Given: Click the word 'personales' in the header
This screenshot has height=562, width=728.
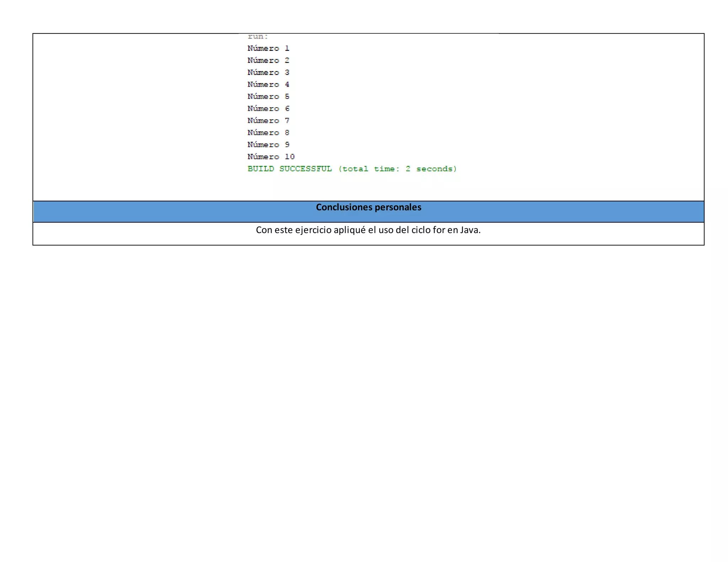Looking at the screenshot, I should pyautogui.click(x=398, y=207).
